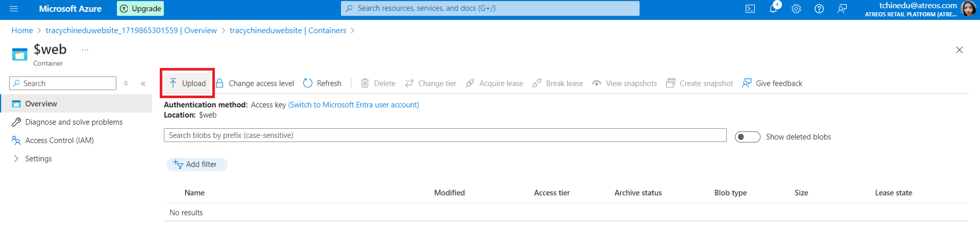The height and width of the screenshot is (231, 980).
Task: Open the notifications bell
Action: (773, 9)
